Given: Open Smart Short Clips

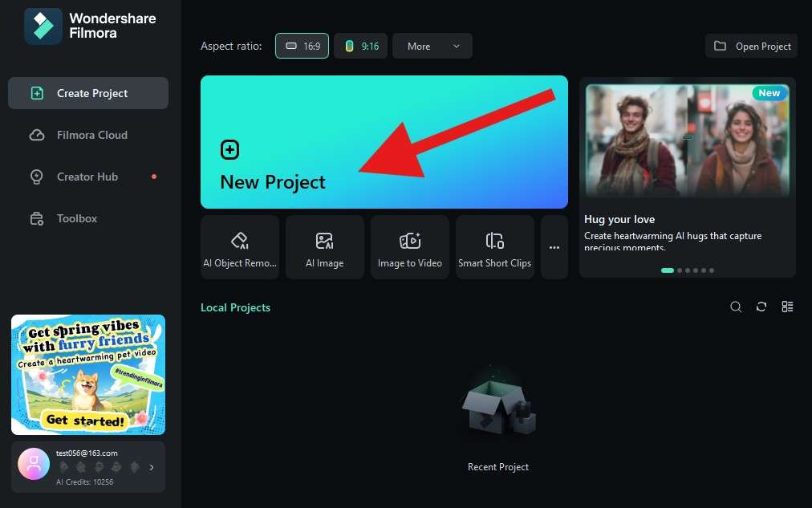Looking at the screenshot, I should pos(494,247).
